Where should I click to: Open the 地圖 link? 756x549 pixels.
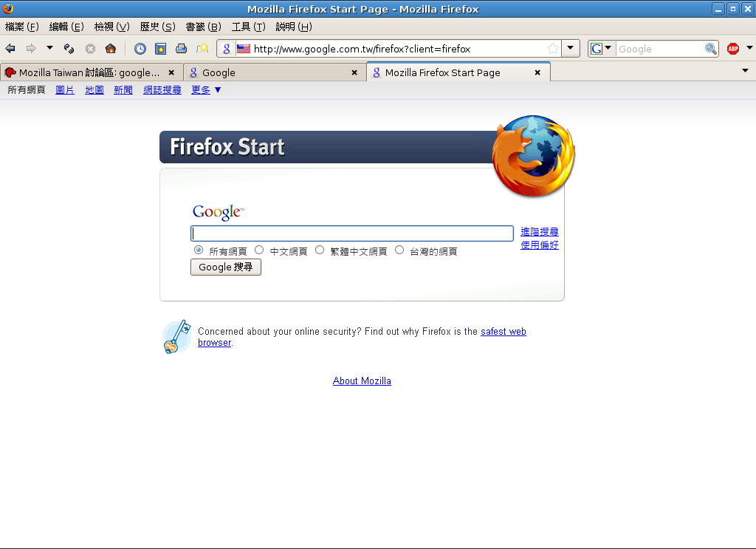[94, 89]
